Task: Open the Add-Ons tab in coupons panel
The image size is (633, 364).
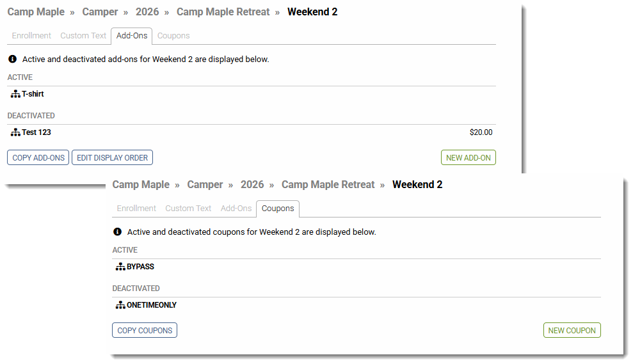Action: (236, 209)
